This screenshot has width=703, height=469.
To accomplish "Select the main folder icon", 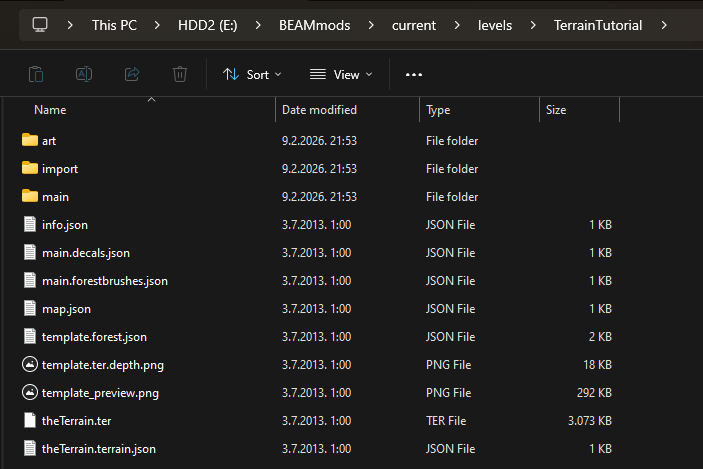I will (30, 196).
